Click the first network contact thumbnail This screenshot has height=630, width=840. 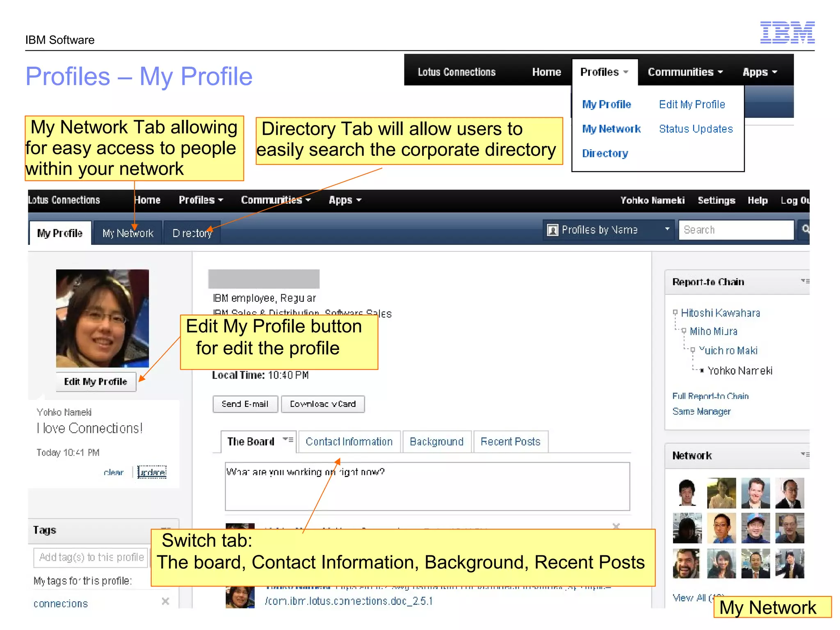click(687, 493)
